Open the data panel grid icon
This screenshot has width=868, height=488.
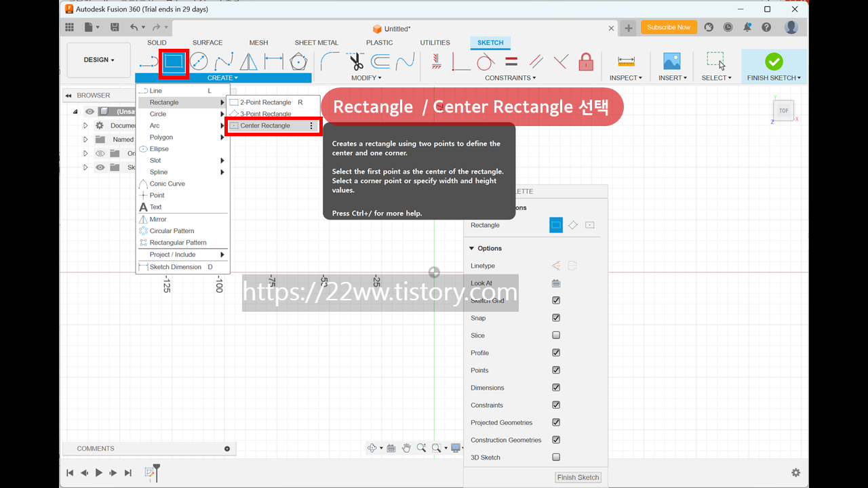[x=69, y=27]
